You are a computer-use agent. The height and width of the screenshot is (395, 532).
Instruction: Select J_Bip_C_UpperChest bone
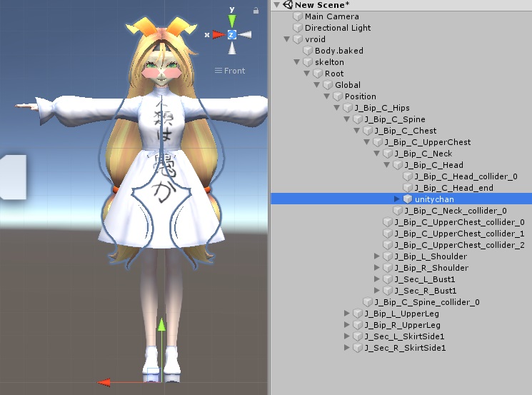(428, 142)
